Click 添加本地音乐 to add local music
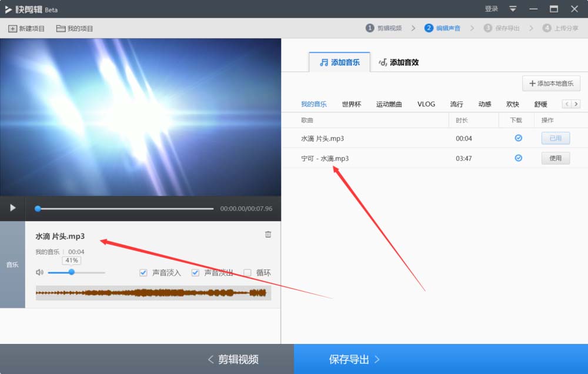 point(550,83)
